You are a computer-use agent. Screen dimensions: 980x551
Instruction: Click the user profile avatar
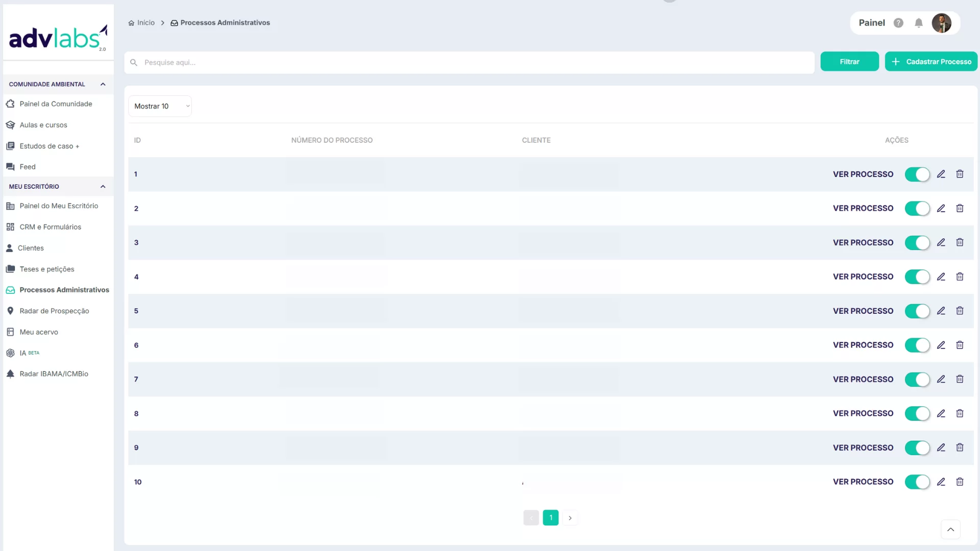point(941,23)
